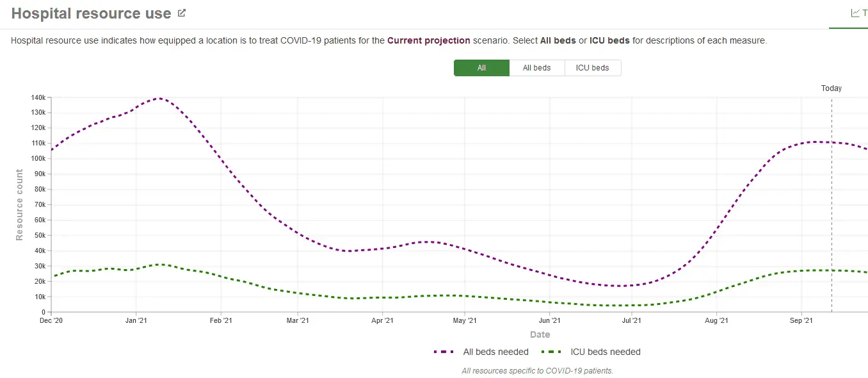Screen dimensions: 868x378
Task: Open external link icon beside Hospital resource use
Action: coord(182,13)
